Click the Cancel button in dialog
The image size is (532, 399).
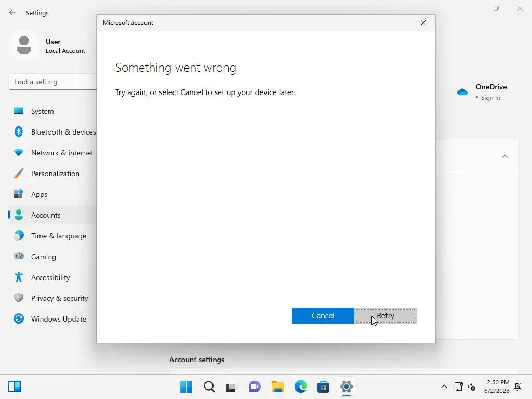coord(323,316)
